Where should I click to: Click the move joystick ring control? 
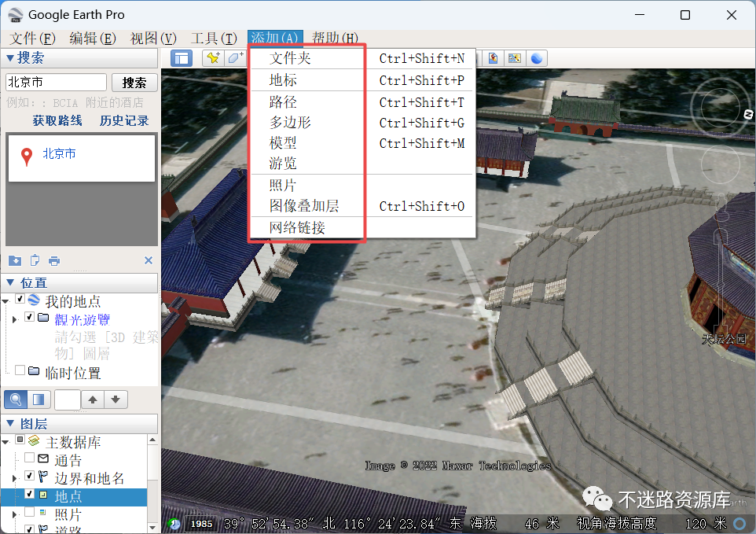720,164
